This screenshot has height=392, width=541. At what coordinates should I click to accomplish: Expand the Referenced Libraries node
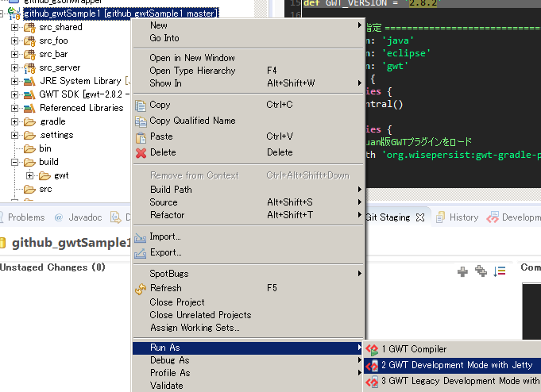coord(14,108)
